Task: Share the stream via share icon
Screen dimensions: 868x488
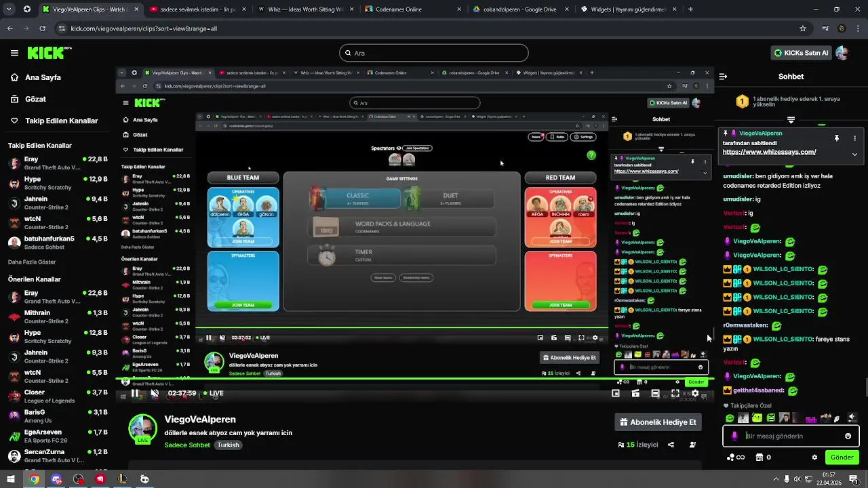Action: point(671,445)
